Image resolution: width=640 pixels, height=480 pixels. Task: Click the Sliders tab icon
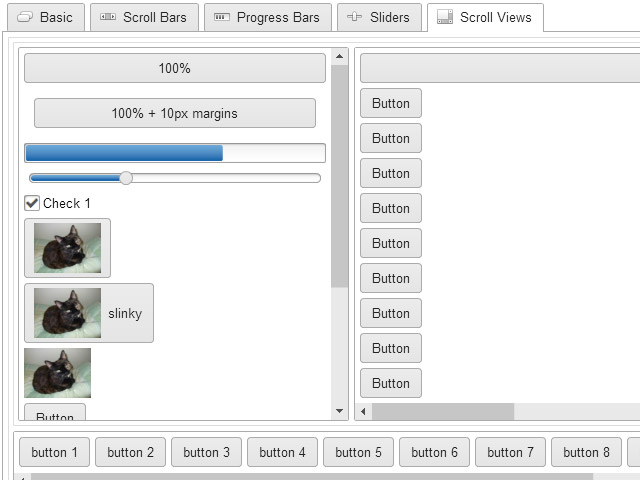coord(354,17)
